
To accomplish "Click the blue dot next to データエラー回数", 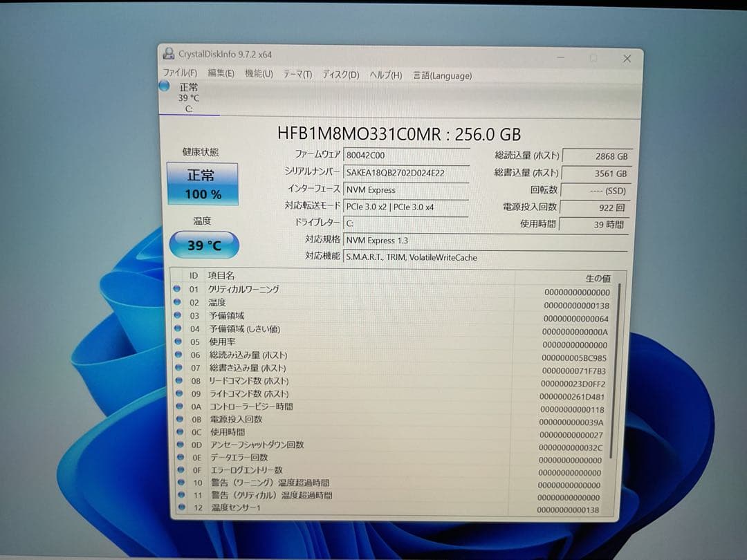I will click(178, 458).
